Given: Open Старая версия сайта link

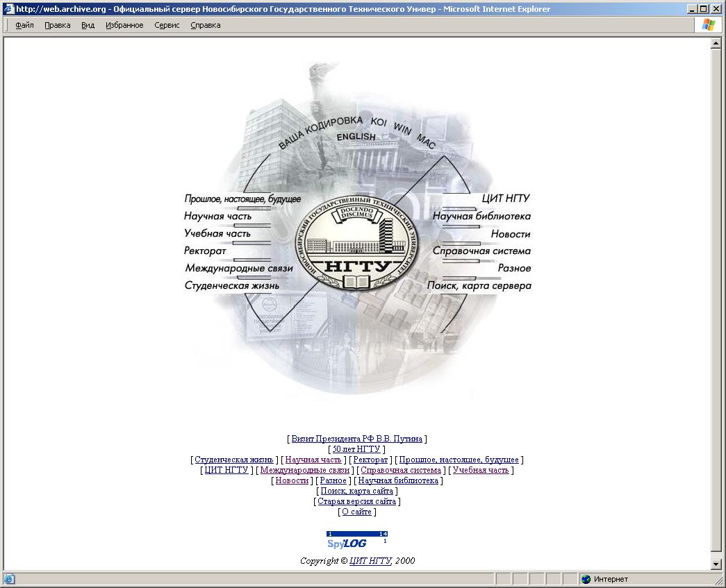Looking at the screenshot, I should pyautogui.click(x=356, y=501).
